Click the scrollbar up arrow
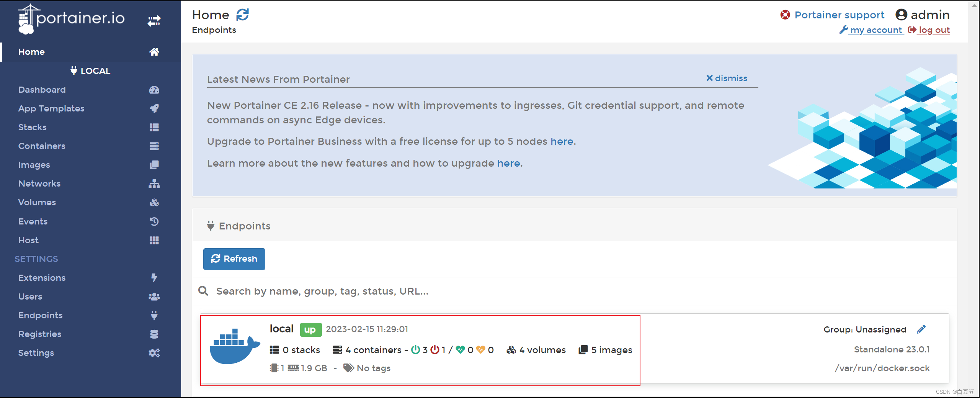Image resolution: width=980 pixels, height=398 pixels. tap(974, 5)
